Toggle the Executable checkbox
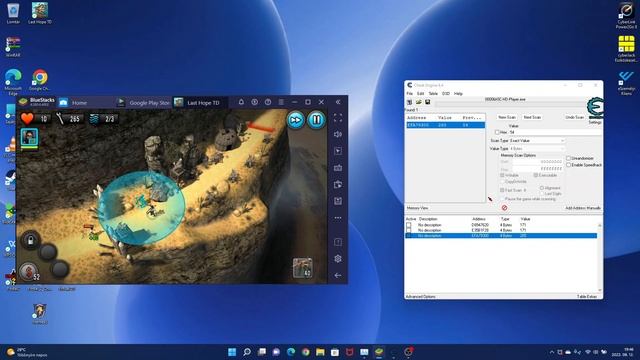The image size is (640, 360). point(536,175)
